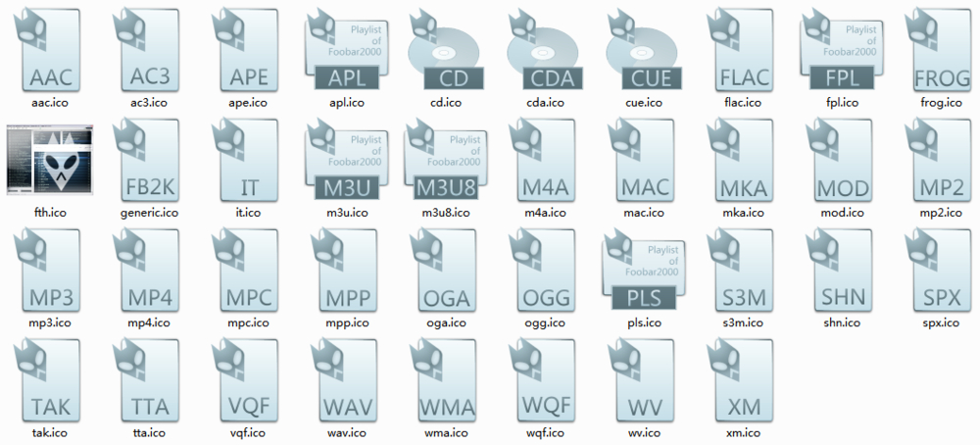The height and width of the screenshot is (445, 980).
Task: Select the M3U8 playlist icon
Action: click(x=446, y=161)
